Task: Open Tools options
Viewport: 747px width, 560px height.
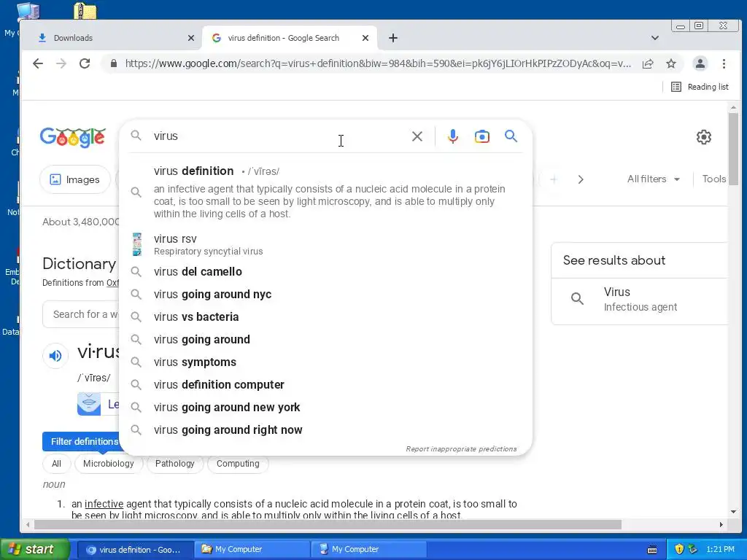Action: click(713, 179)
